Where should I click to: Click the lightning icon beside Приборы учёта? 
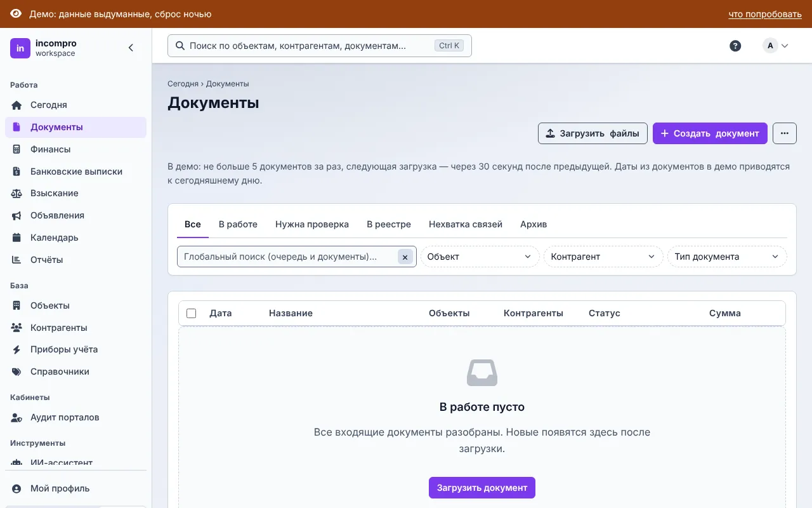[x=17, y=349]
